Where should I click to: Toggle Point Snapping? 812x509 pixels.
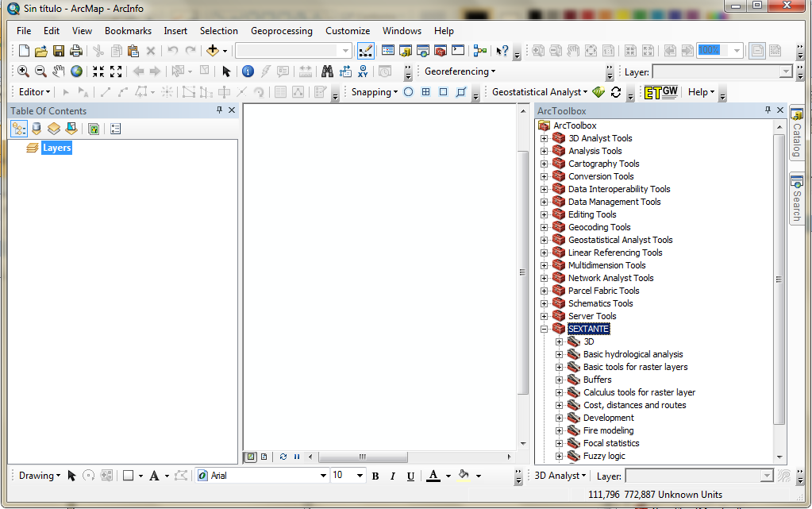click(x=409, y=92)
